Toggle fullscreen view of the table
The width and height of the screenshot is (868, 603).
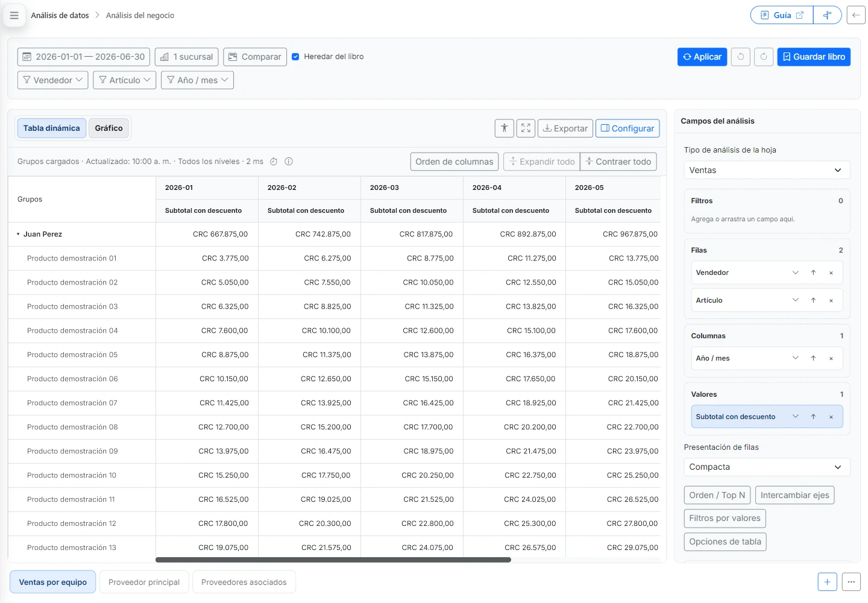tap(526, 128)
